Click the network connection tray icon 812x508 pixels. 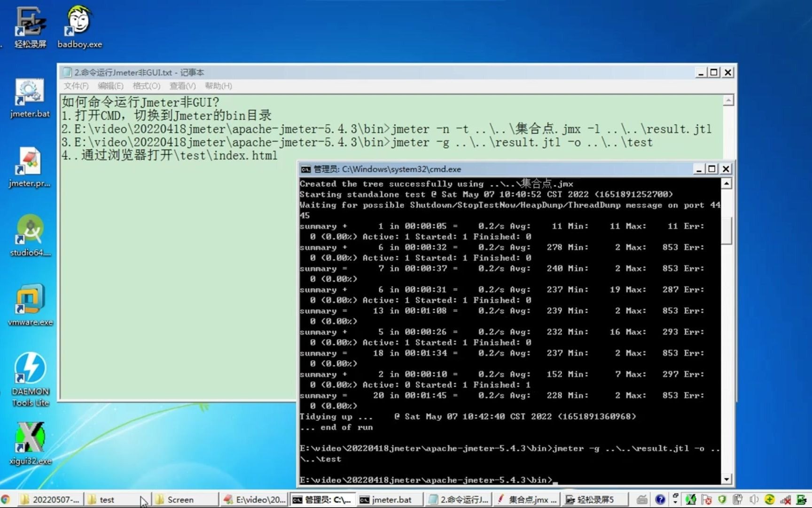(x=785, y=500)
